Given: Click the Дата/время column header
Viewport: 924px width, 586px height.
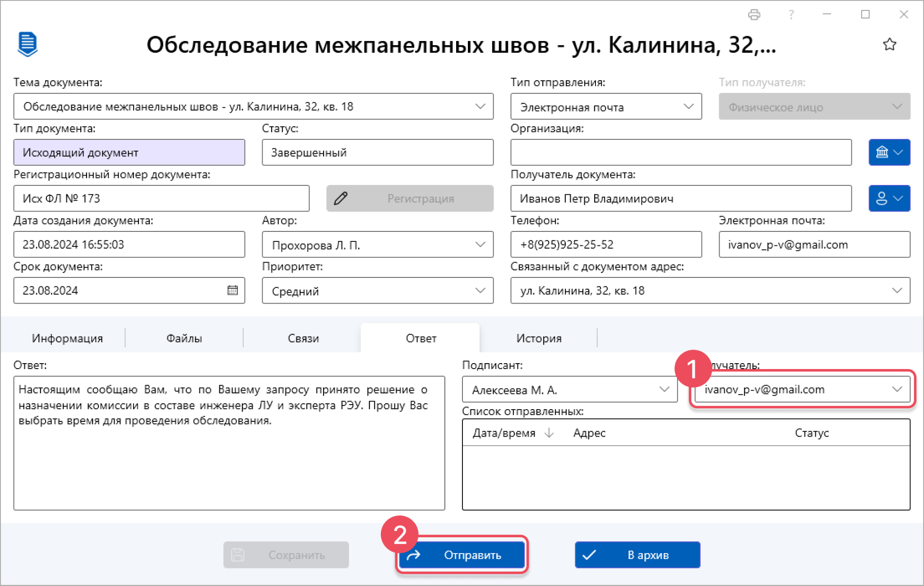Looking at the screenshot, I should click(504, 433).
